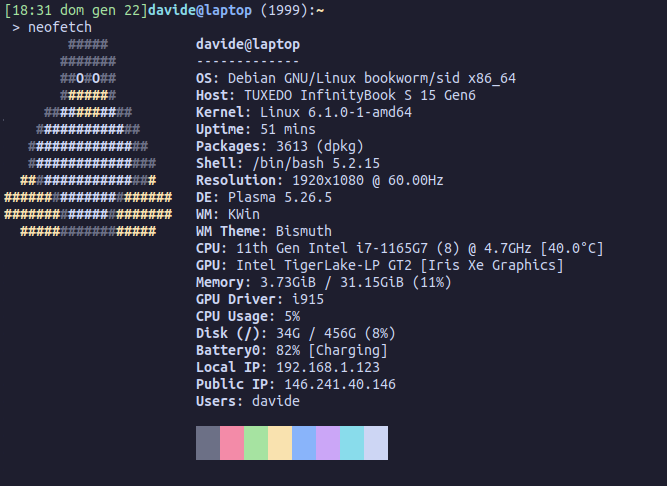This screenshot has width=667, height=486.
Task: Click the Memory usage 3.73GiB line
Action: [x=324, y=282]
